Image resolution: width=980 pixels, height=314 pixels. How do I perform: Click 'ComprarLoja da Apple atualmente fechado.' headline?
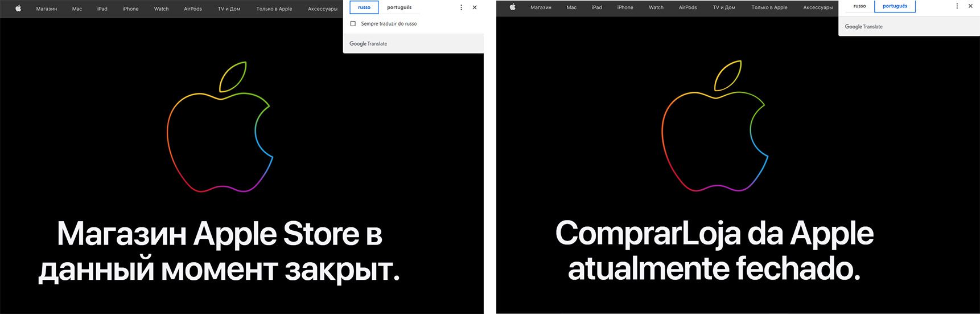[x=714, y=250]
